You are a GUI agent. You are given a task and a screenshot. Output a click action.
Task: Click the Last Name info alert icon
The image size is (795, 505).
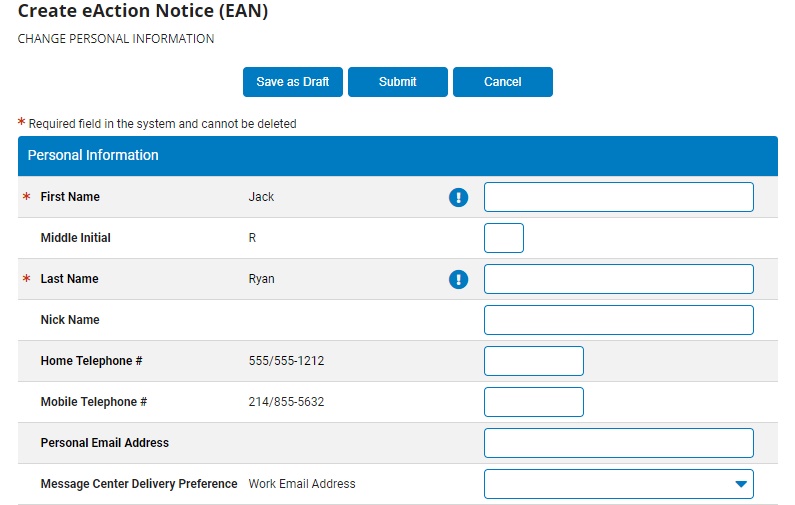click(458, 279)
